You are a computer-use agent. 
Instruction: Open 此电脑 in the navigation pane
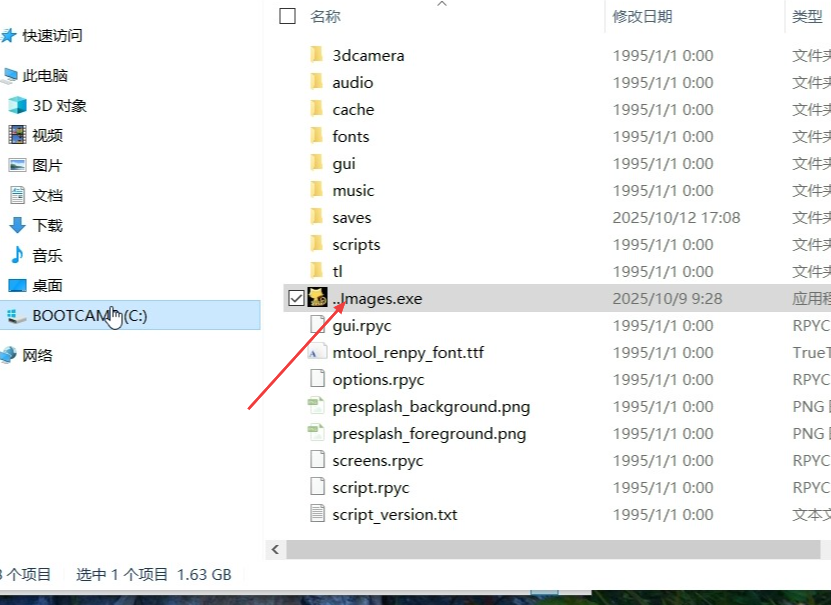click(45, 75)
